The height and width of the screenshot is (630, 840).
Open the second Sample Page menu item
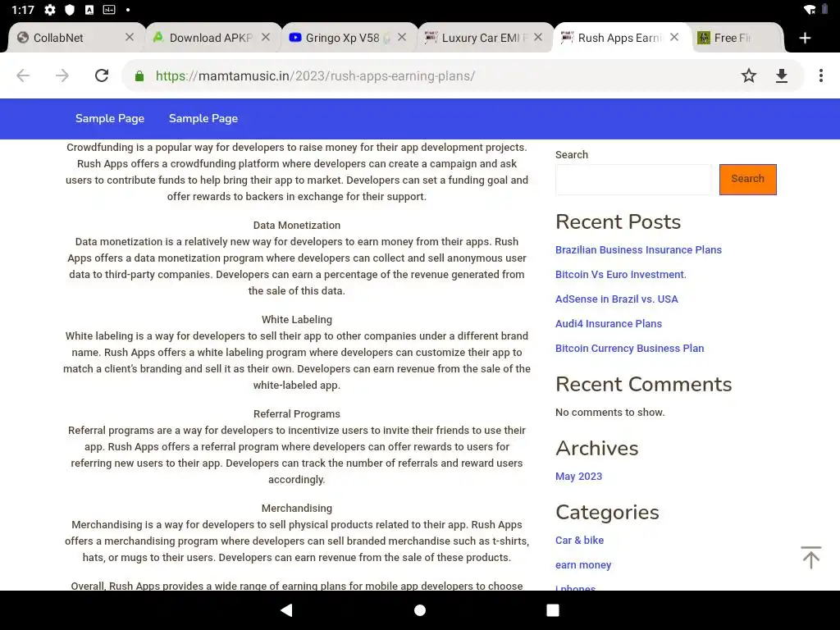coord(203,118)
